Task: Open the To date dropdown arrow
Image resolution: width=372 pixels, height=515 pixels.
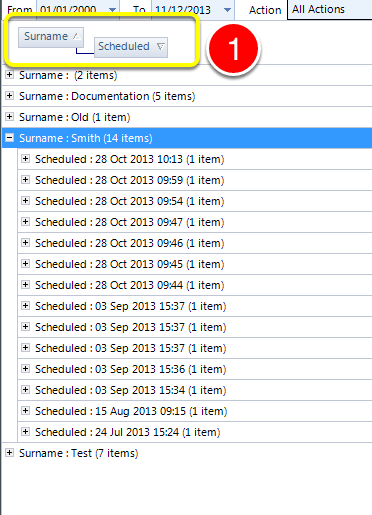Action: (x=227, y=10)
